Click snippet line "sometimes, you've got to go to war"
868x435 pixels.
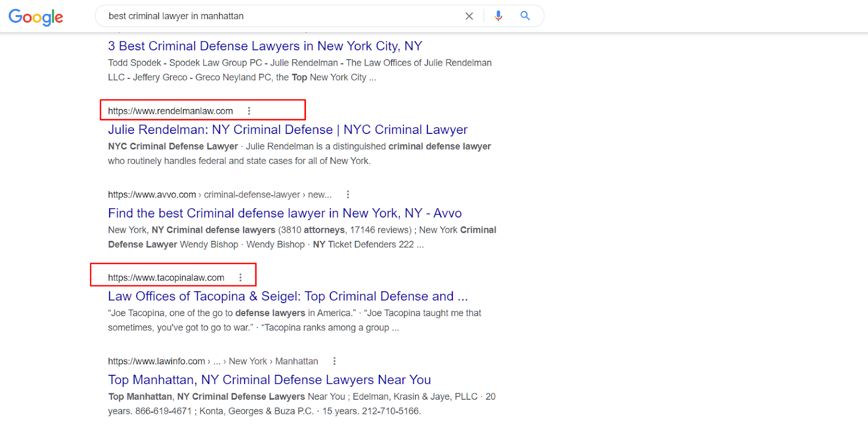[253, 328]
